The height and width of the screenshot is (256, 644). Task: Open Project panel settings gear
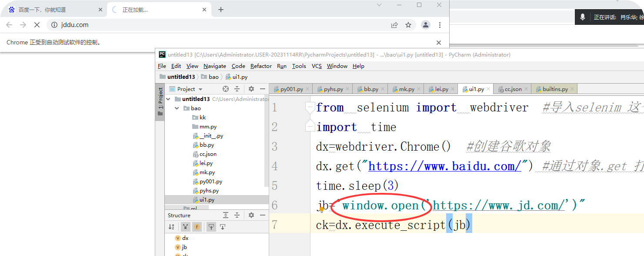(x=251, y=89)
